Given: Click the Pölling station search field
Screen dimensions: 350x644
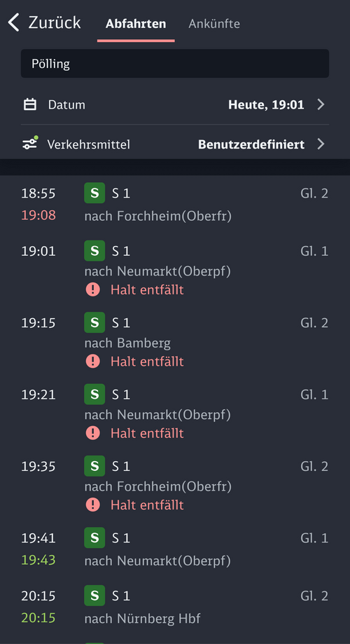Looking at the screenshot, I should tap(175, 63).
